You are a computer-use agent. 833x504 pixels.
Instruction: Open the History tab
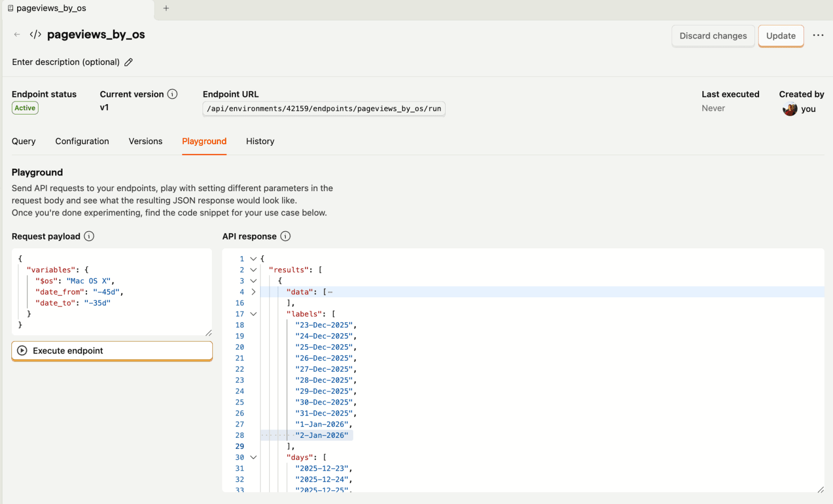(x=260, y=141)
